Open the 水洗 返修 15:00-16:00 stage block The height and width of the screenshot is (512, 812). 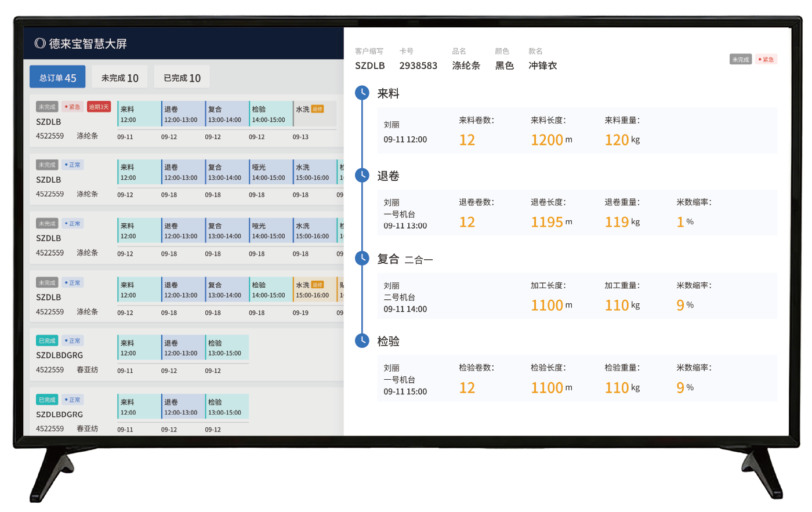315,289
